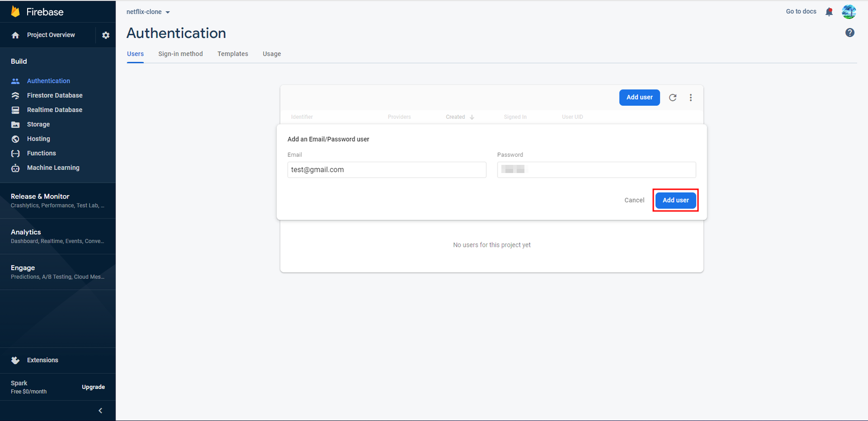Open Extensions in sidebar
Image resolution: width=868 pixels, height=421 pixels.
tap(42, 360)
